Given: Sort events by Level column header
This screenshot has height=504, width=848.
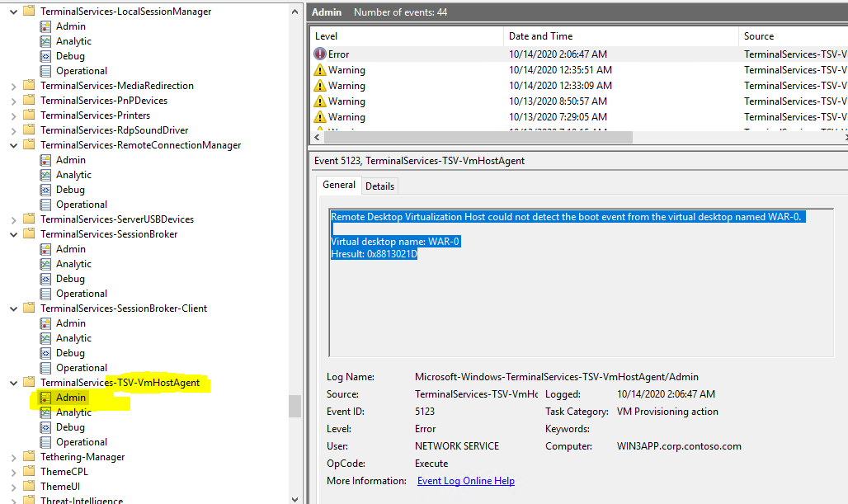Looking at the screenshot, I should (x=408, y=36).
